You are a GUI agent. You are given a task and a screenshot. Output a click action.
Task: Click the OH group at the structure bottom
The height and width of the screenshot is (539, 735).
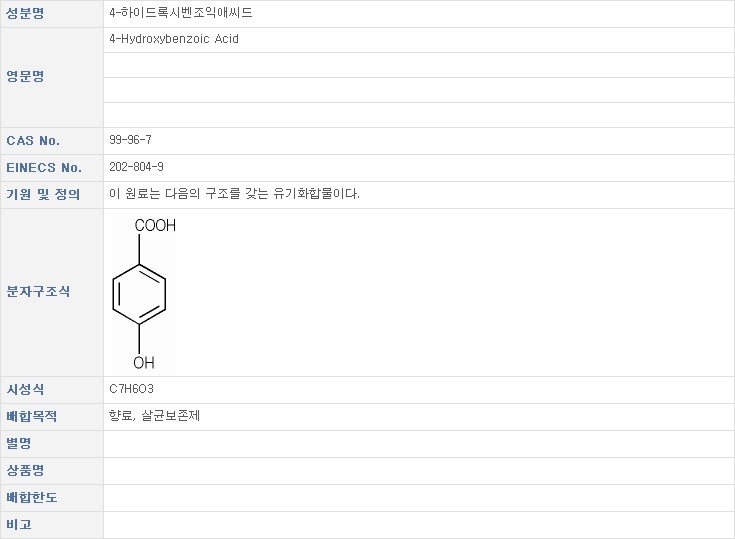pyautogui.click(x=144, y=361)
